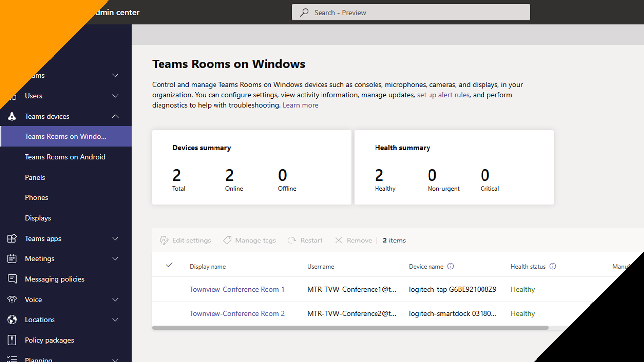Click the Voice phone icon
The height and width of the screenshot is (362, 644).
click(12, 300)
